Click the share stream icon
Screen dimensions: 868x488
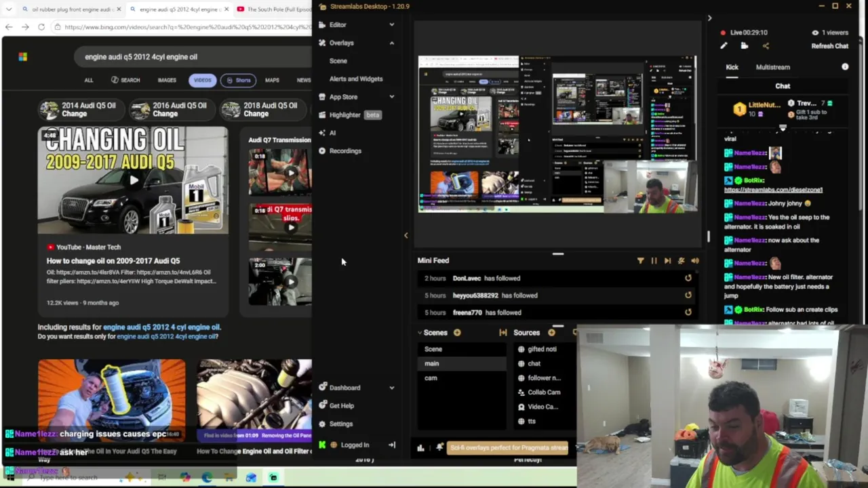(x=766, y=46)
